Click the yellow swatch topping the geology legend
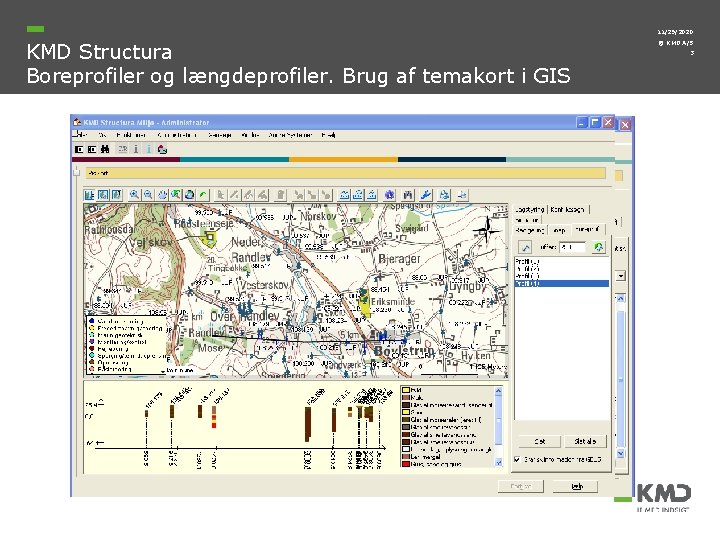Screen dimensions: 720x540 tap(406, 390)
